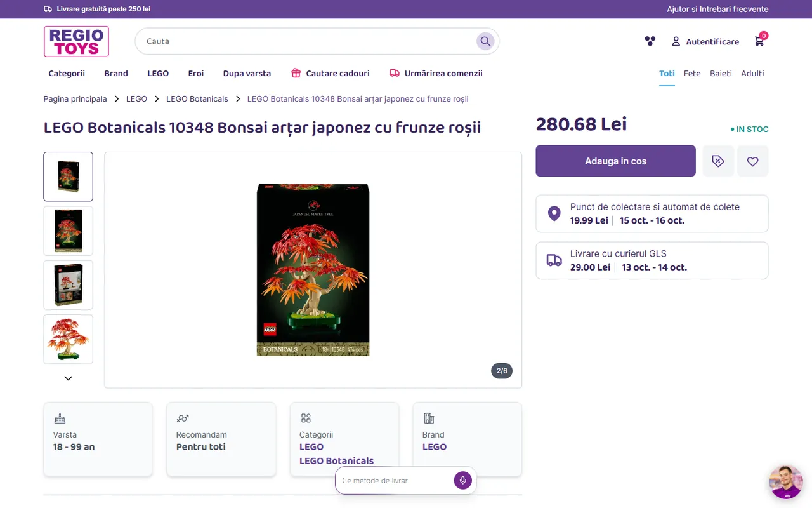812x508 pixels.
Task: Select the Baieti filter tab
Action: click(721, 74)
